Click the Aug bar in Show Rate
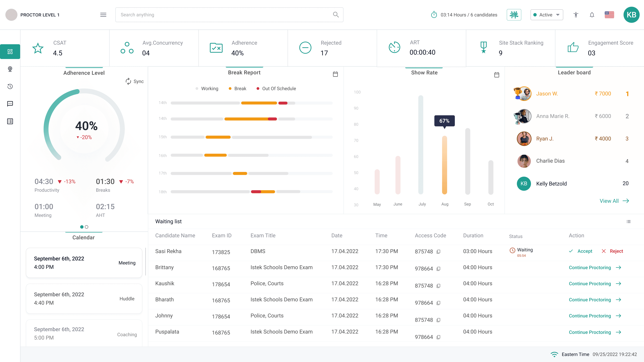 tap(444, 165)
